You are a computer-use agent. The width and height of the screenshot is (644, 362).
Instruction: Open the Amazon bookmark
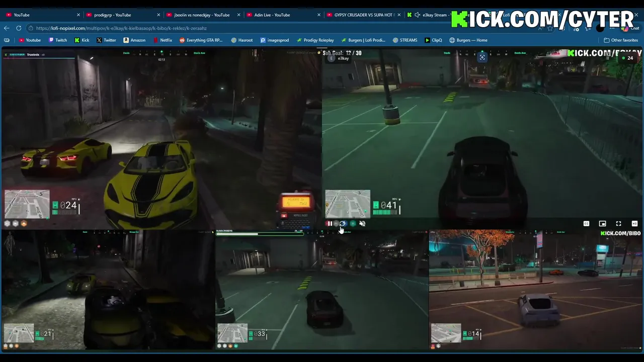click(134, 40)
